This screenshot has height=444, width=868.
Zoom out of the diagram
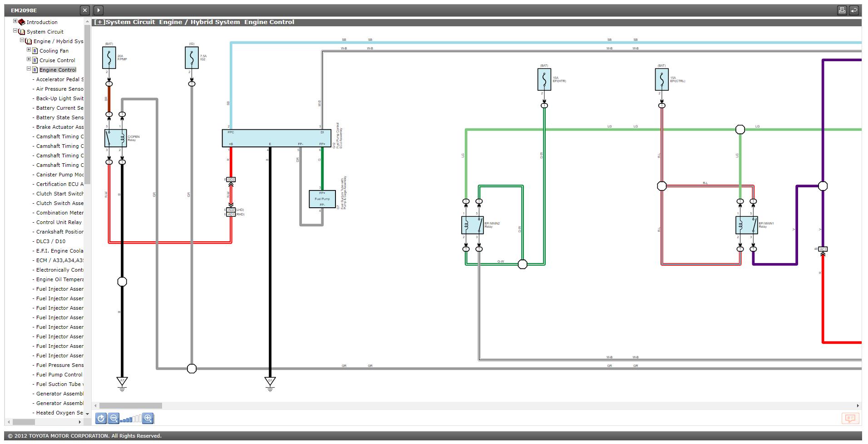pos(113,419)
